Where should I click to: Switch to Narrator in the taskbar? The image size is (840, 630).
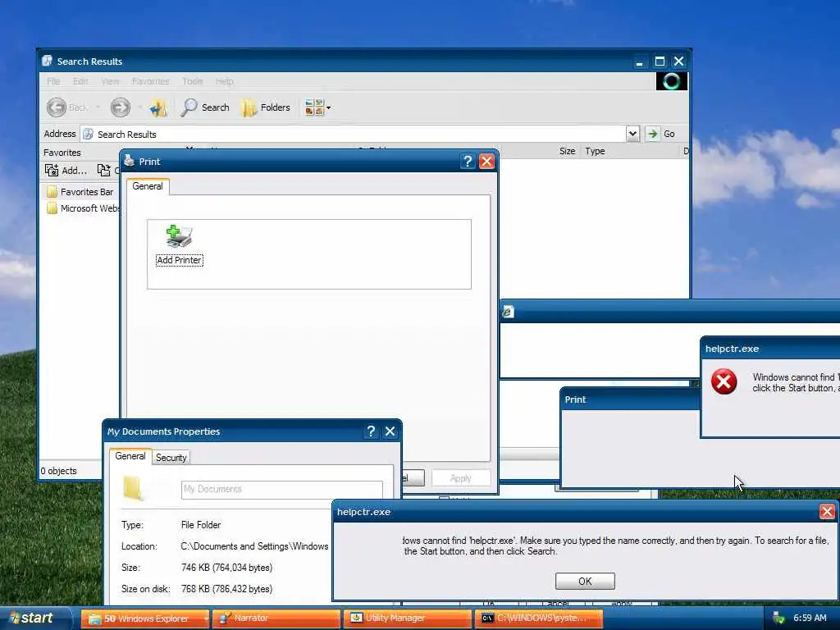276,619
